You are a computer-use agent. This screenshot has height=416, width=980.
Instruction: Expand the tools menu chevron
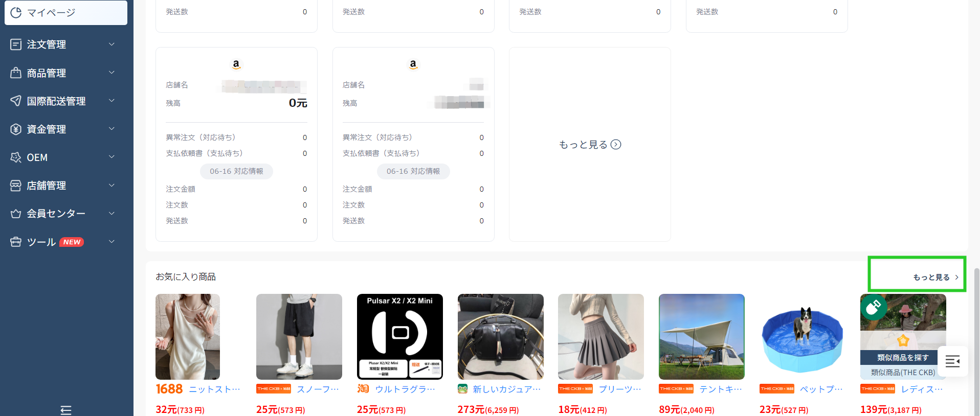coord(112,241)
